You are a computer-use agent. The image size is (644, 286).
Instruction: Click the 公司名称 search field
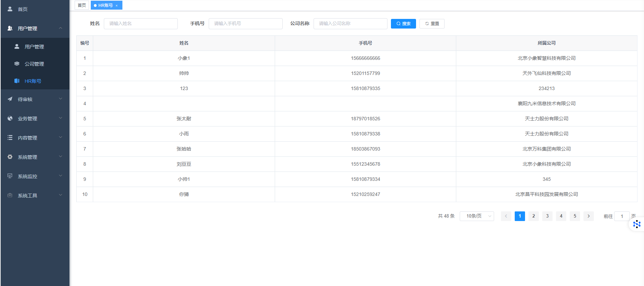point(350,23)
